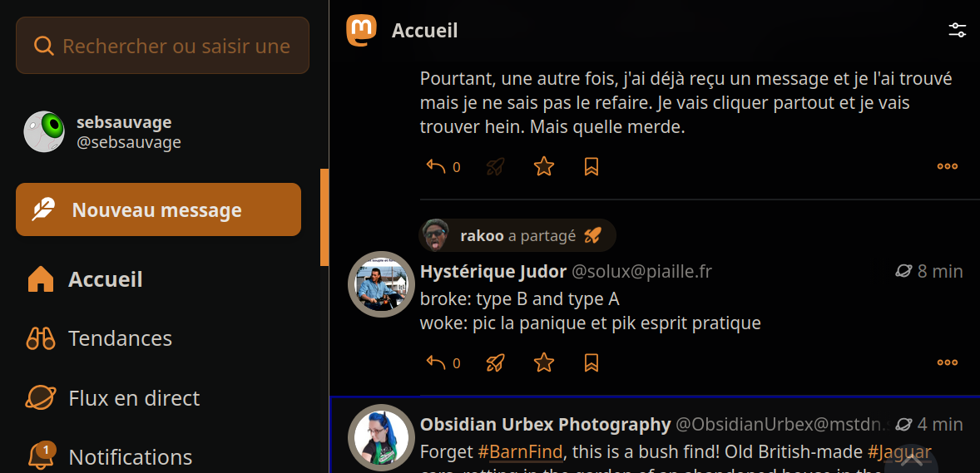Reply to Hystérique Judor's post
Screen dimensions: 980x473
pos(437,362)
